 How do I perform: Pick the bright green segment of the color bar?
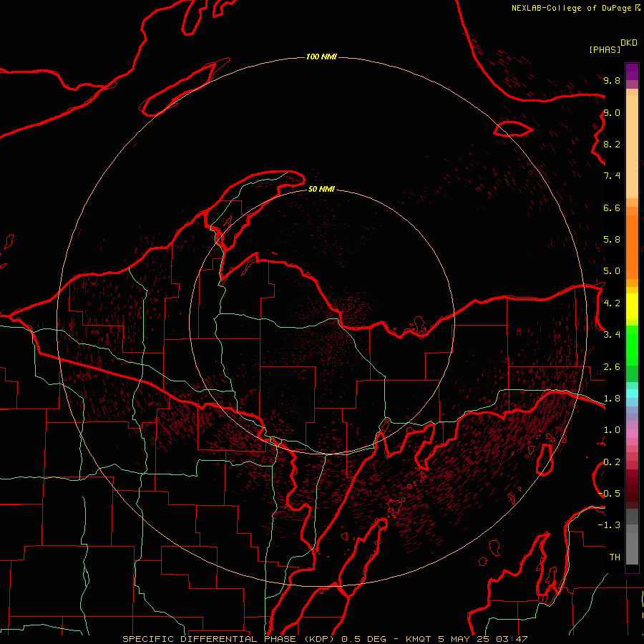click(x=632, y=346)
